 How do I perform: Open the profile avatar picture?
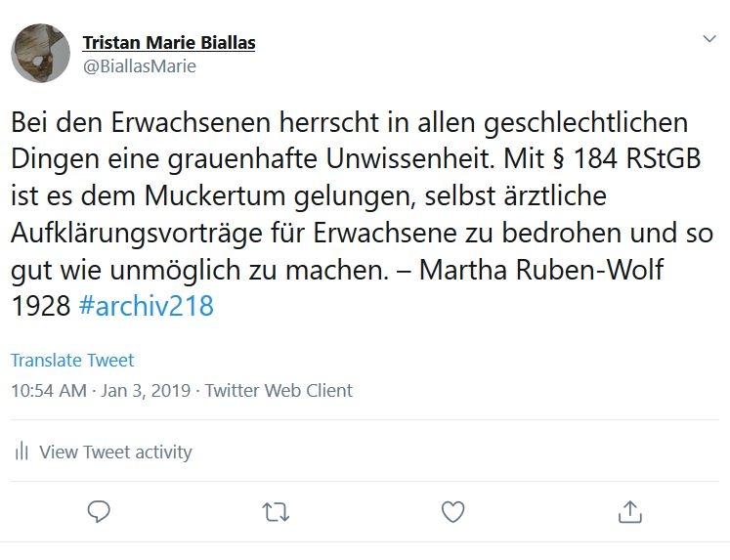click(40, 53)
